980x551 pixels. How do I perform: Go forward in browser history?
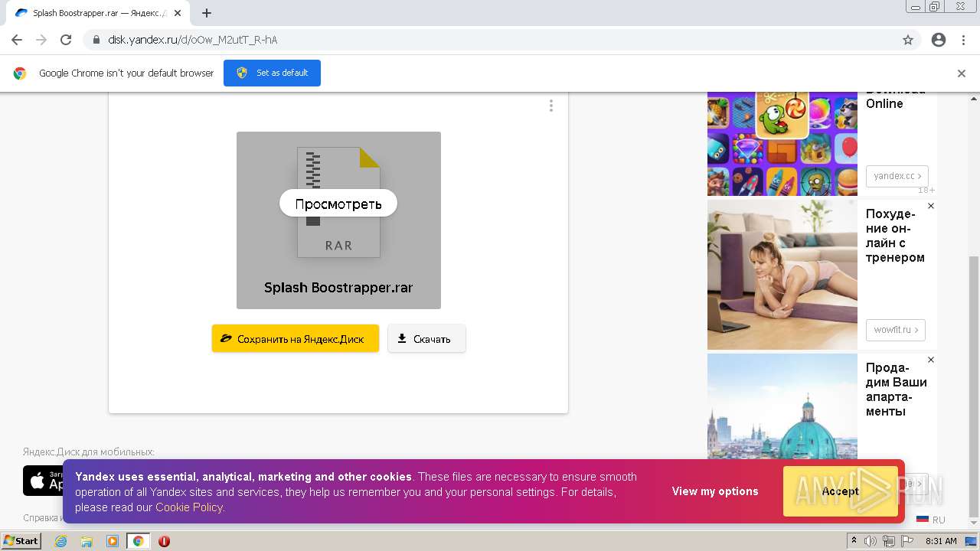coord(41,40)
